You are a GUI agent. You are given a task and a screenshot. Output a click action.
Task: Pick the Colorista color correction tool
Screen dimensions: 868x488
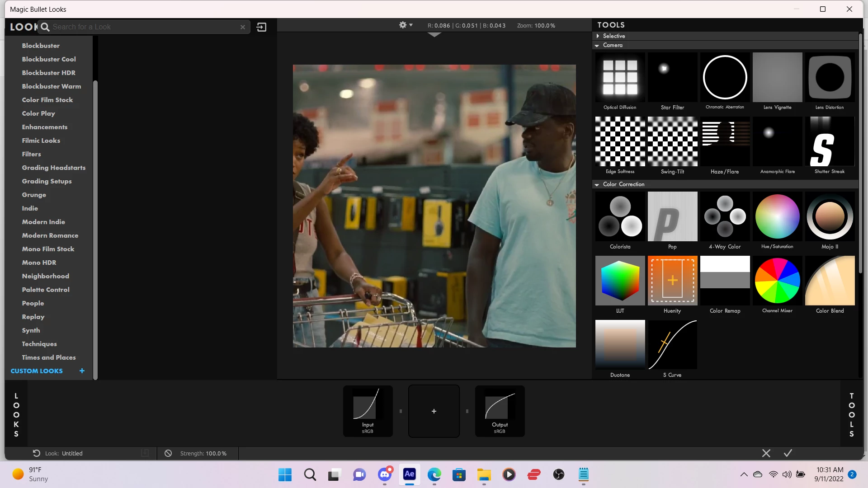(x=620, y=217)
